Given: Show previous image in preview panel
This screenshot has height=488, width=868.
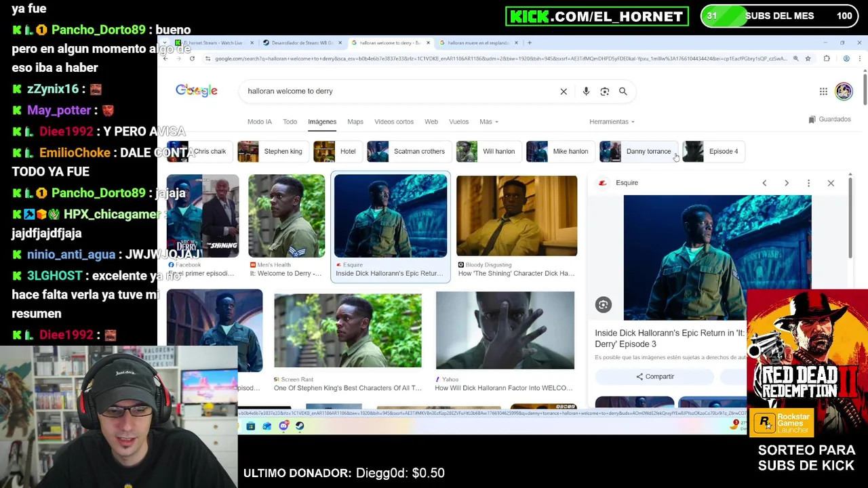Looking at the screenshot, I should tap(764, 183).
